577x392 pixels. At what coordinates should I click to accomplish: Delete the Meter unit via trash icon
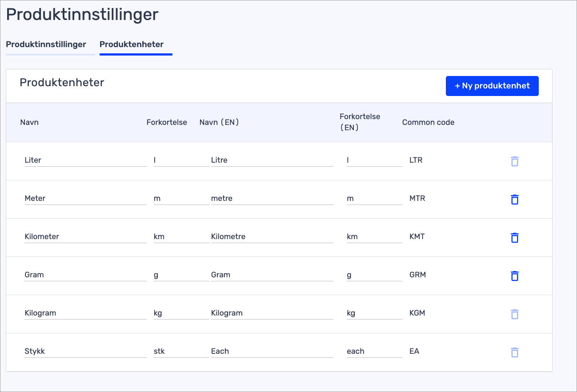pos(514,199)
